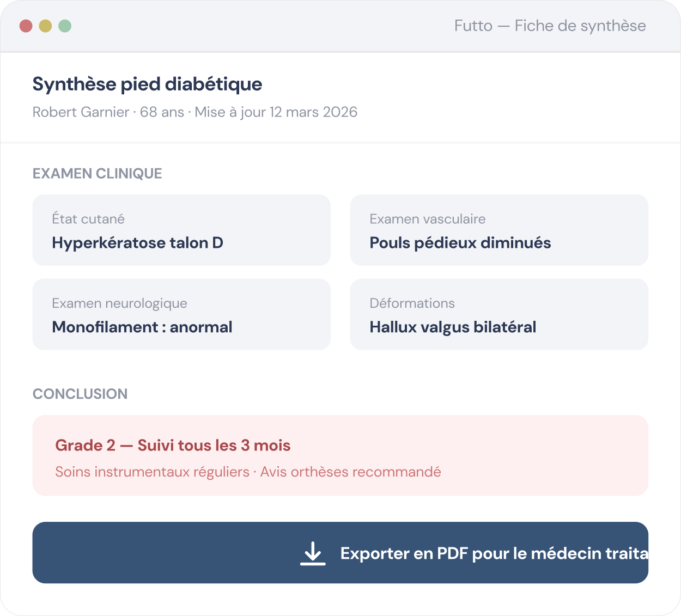Click the red close window dot

(x=26, y=26)
